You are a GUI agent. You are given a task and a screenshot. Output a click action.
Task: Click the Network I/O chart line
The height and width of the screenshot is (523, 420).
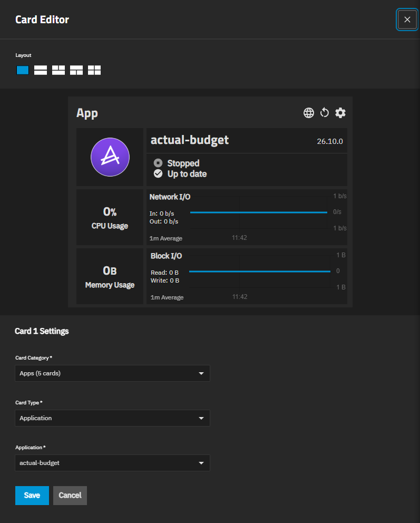click(259, 212)
